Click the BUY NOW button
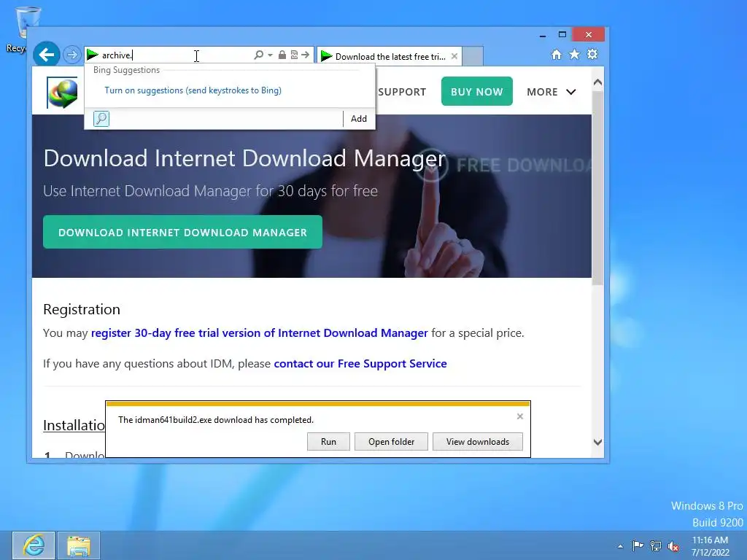Viewport: 747px width, 560px height. point(477,91)
